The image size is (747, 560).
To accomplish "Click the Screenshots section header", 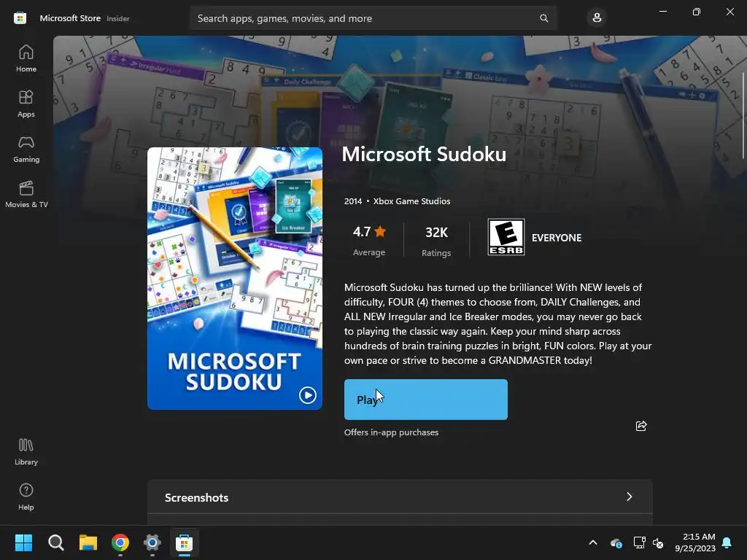I will point(400,497).
